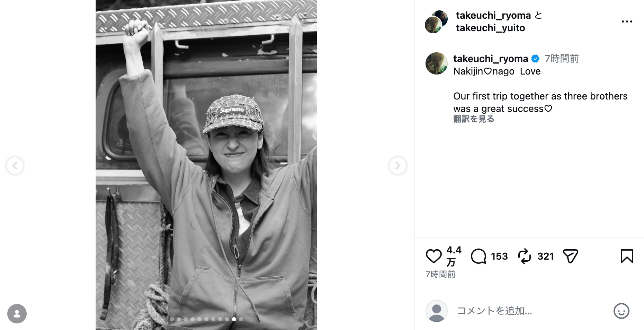The height and width of the screenshot is (330, 644).
Task: Go back using the left carousel arrow
Action: point(15,166)
